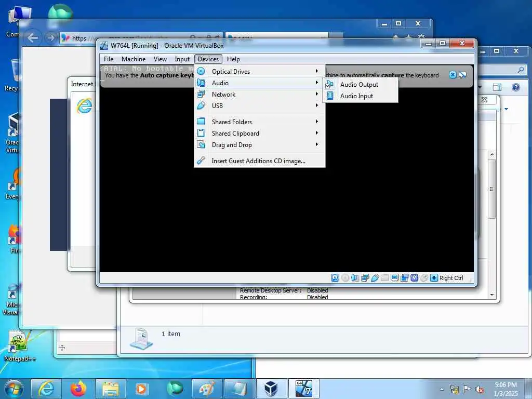Click the display status bar indicator
The width and height of the screenshot is (532, 399).
(395, 278)
